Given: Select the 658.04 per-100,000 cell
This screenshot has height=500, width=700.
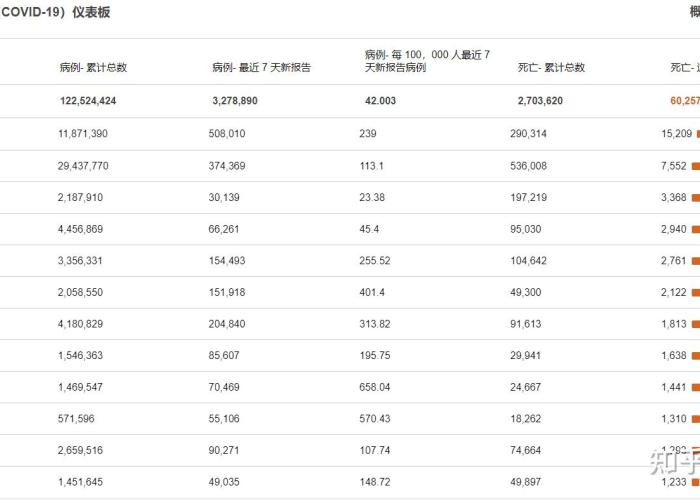Looking at the screenshot, I should tap(375, 387).
